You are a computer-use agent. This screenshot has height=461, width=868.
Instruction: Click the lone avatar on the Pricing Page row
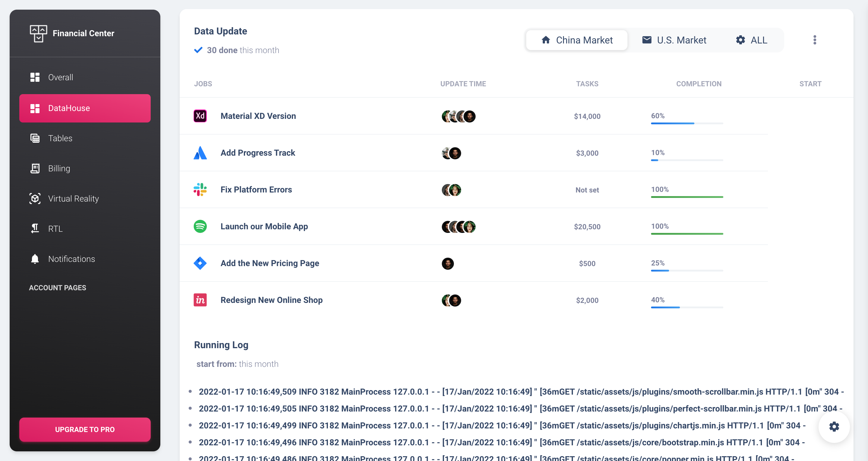point(448,263)
